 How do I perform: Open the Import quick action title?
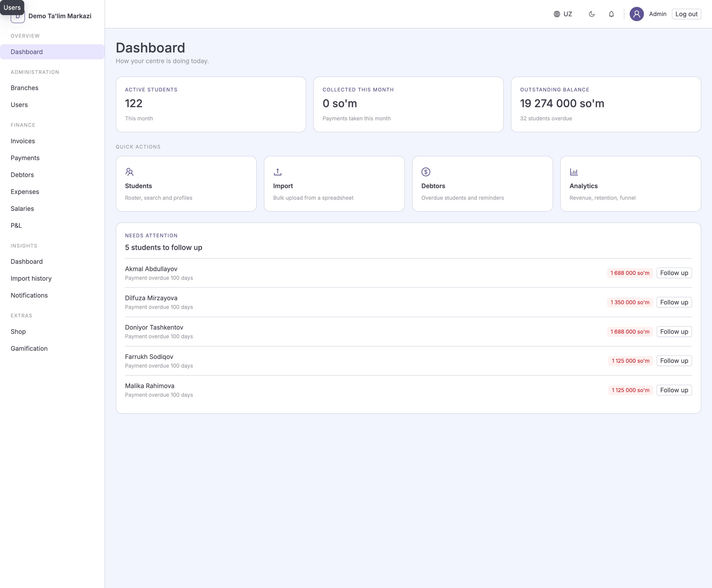(283, 186)
